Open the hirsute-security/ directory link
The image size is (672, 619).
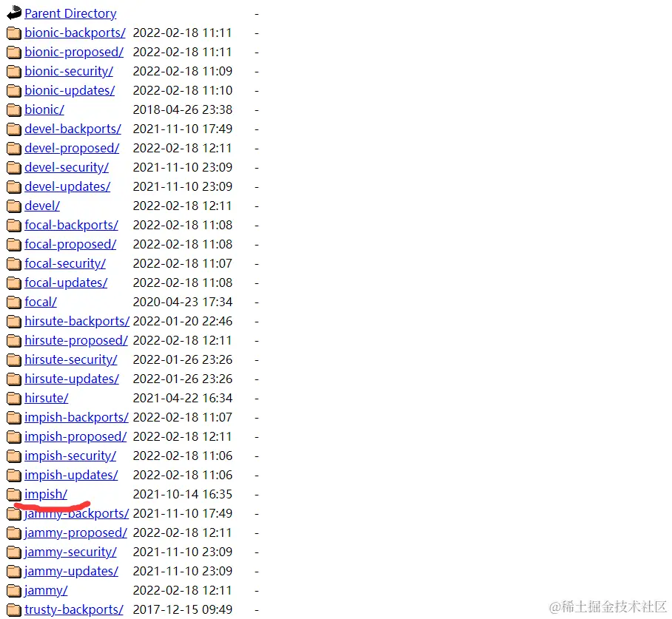click(71, 360)
